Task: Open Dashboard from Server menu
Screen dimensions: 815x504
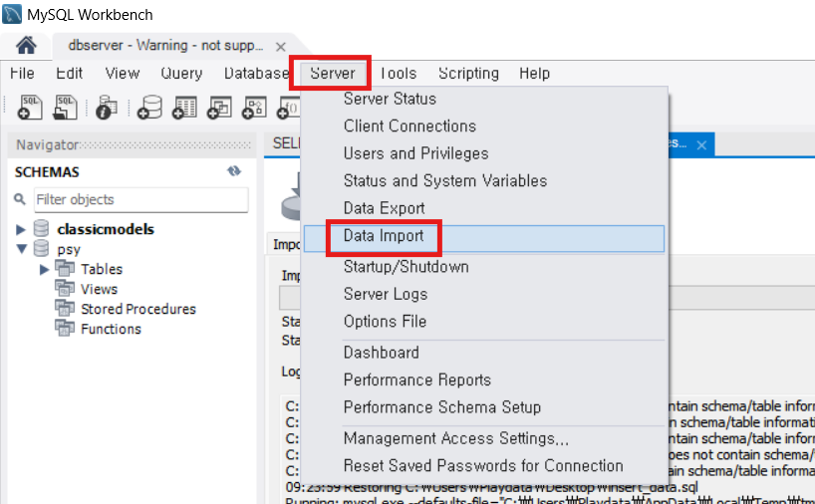Action: (484, 353)
